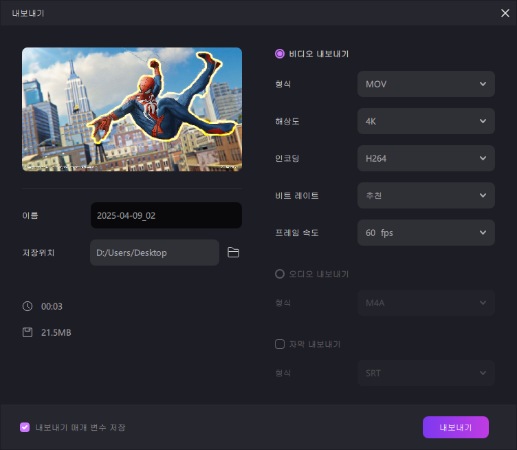
Task: Click the purple 내보내기 export button
Action: (x=456, y=427)
